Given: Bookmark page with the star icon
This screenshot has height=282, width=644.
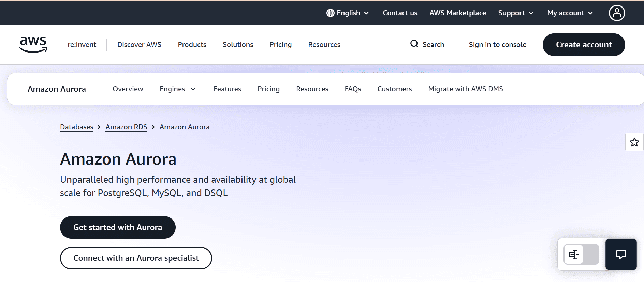Looking at the screenshot, I should (x=634, y=142).
